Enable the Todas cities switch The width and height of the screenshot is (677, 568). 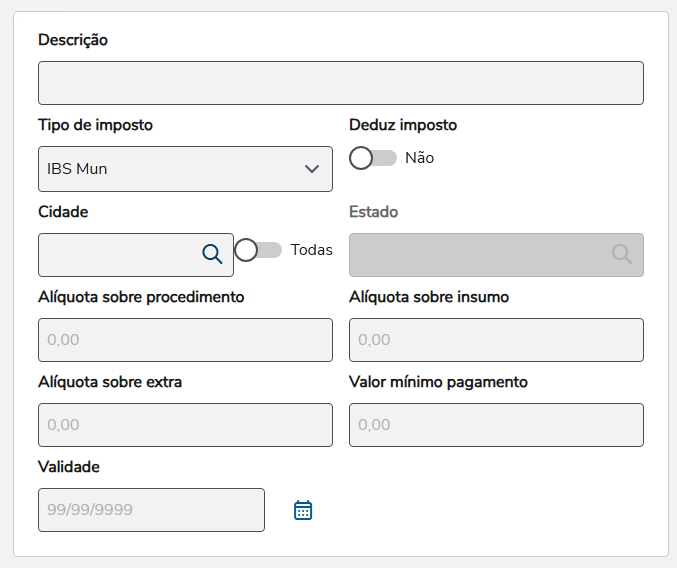[x=258, y=250]
